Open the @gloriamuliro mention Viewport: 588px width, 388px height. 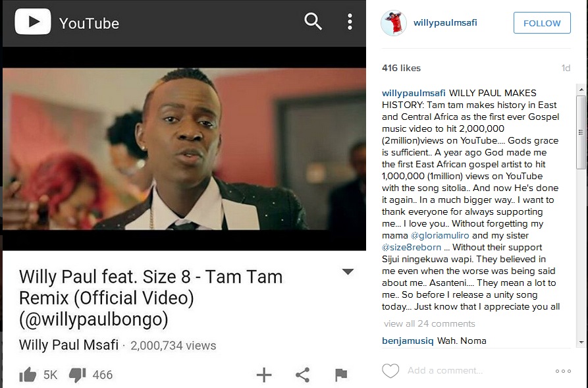440,235
